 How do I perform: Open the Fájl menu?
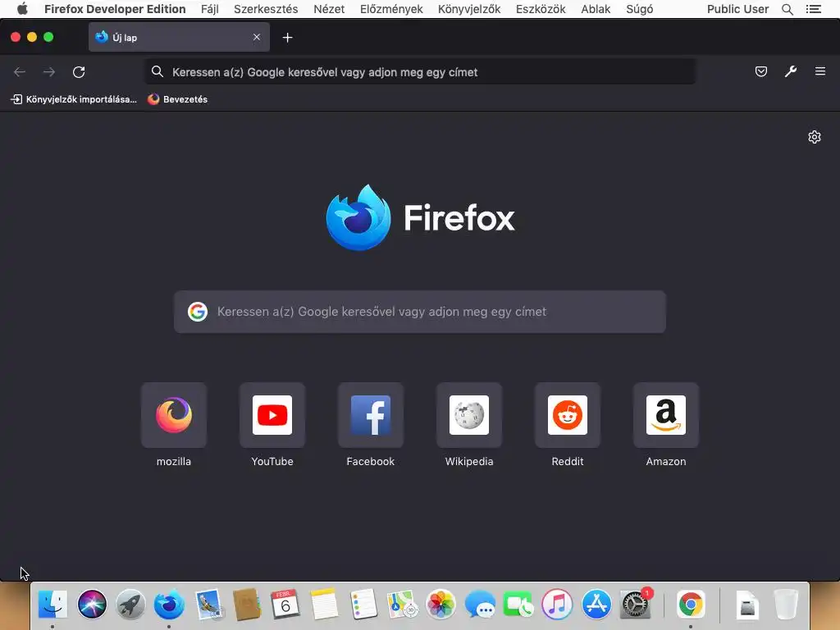tap(209, 9)
